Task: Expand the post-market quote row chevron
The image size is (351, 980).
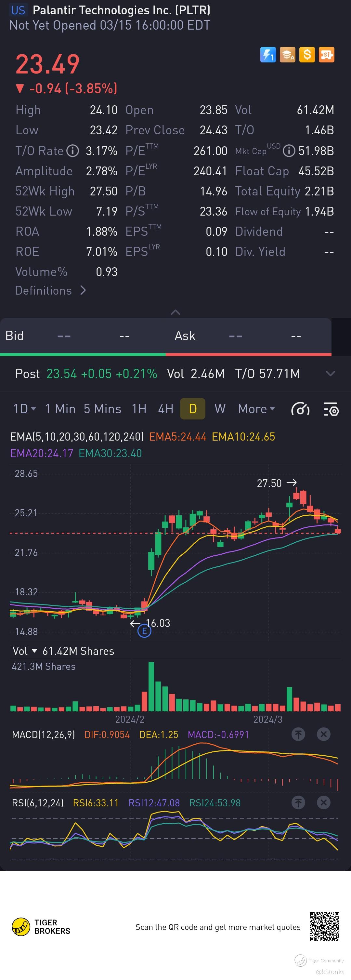Action: point(331,374)
